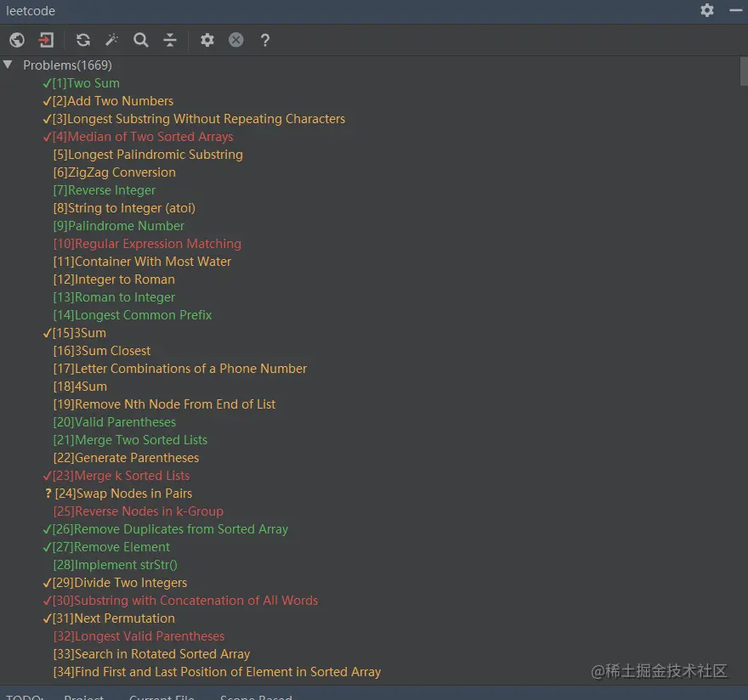Click the sign in icon
This screenshot has height=700, width=748.
click(46, 40)
